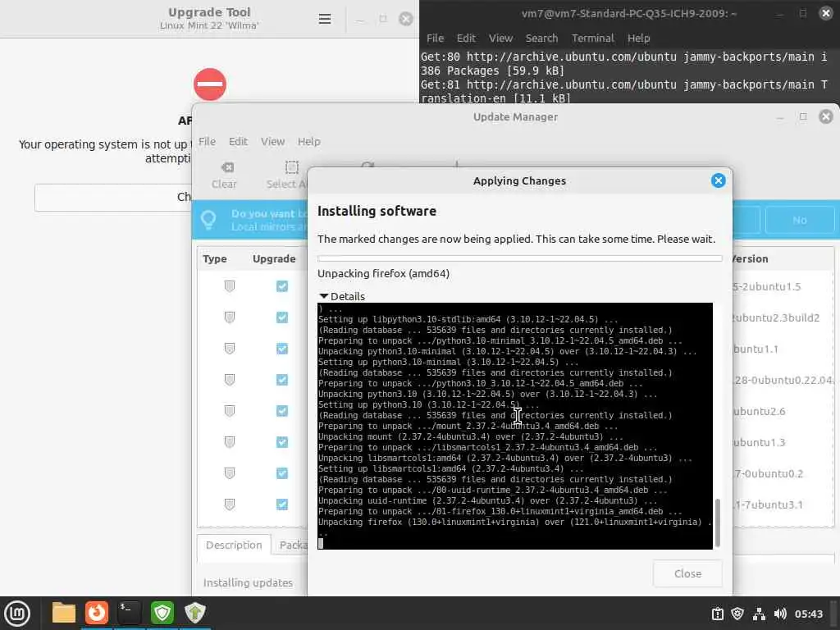The width and height of the screenshot is (840, 630).
Task: Click inside the Details terminal output
Action: [x=515, y=426]
